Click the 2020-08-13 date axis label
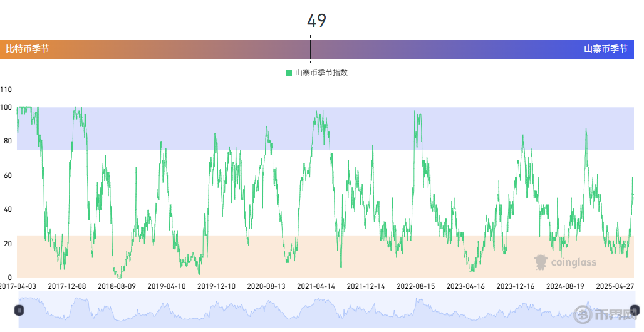The height and width of the screenshot is (332, 644). [x=266, y=286]
